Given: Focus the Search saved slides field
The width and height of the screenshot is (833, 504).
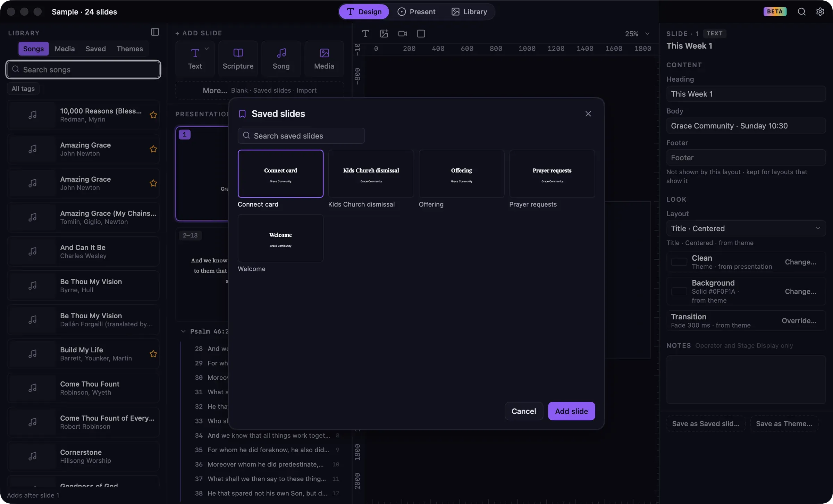Looking at the screenshot, I should [301, 136].
